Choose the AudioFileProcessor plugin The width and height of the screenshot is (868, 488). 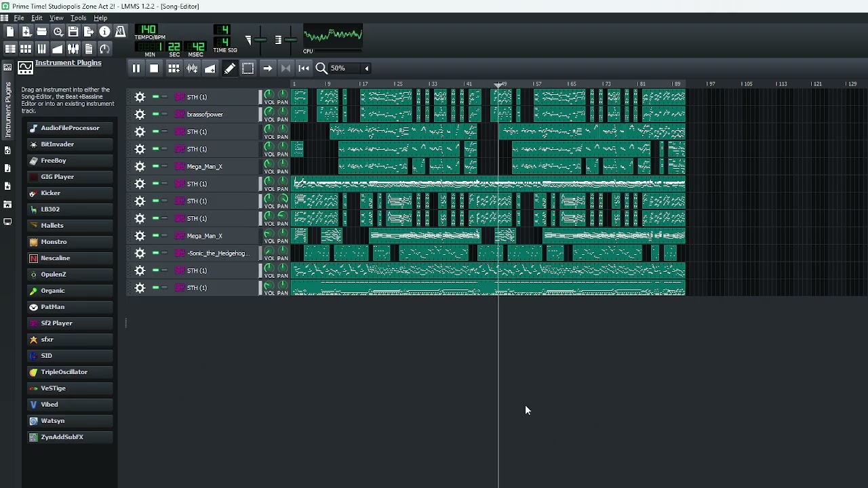click(x=71, y=128)
